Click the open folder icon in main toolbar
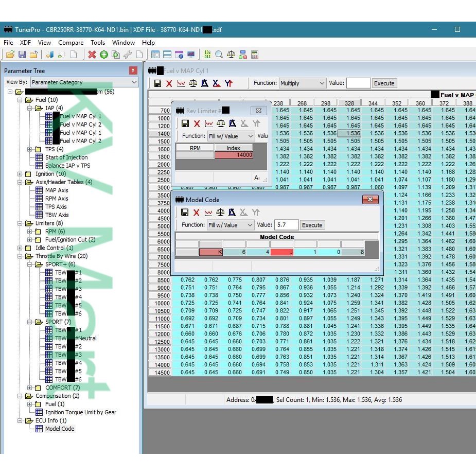Viewport: 476px width, 476px height. [x=10, y=55]
